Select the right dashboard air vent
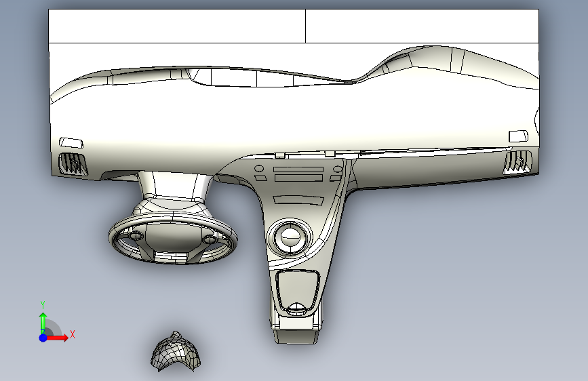This screenshot has height=381, width=588. [x=517, y=162]
